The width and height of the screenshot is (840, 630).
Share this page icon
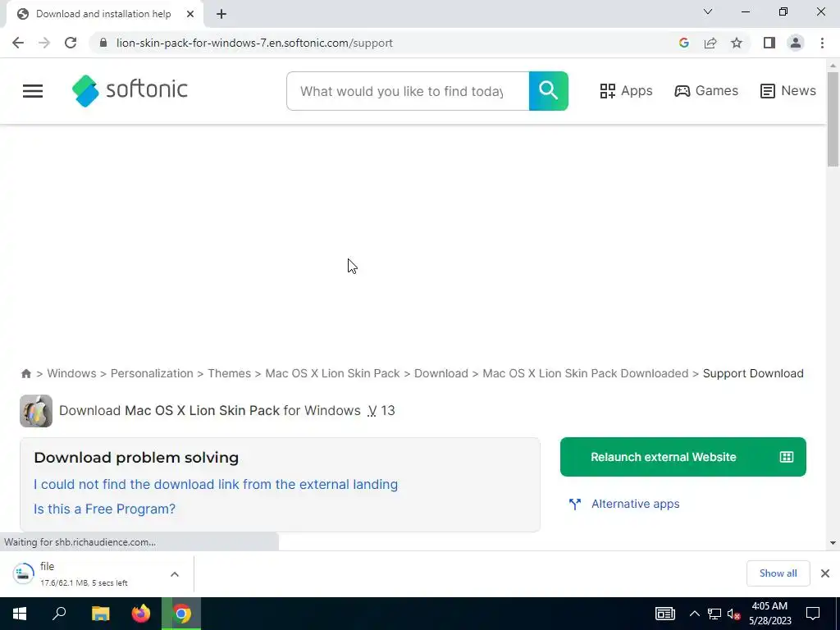pyautogui.click(x=710, y=43)
